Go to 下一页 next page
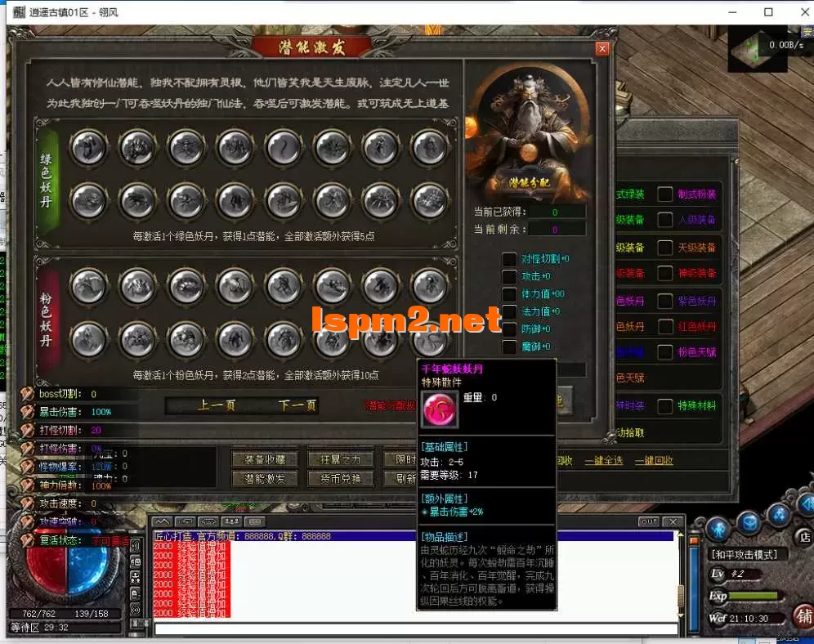 (x=297, y=405)
